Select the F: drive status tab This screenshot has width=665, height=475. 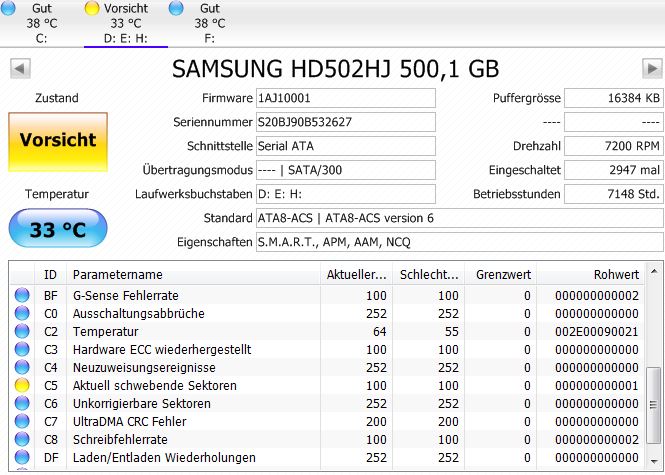coord(210,23)
